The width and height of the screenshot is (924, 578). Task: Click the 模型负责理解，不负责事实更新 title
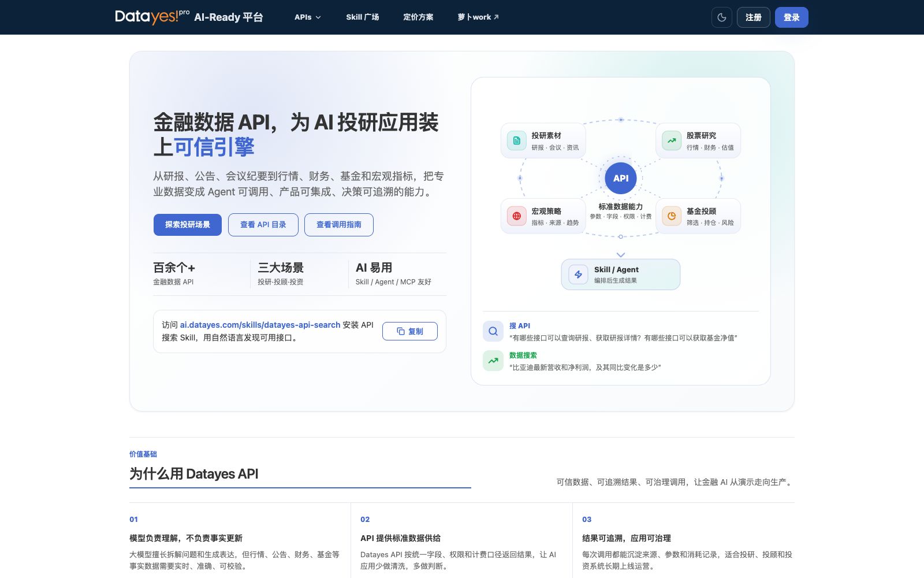186,538
